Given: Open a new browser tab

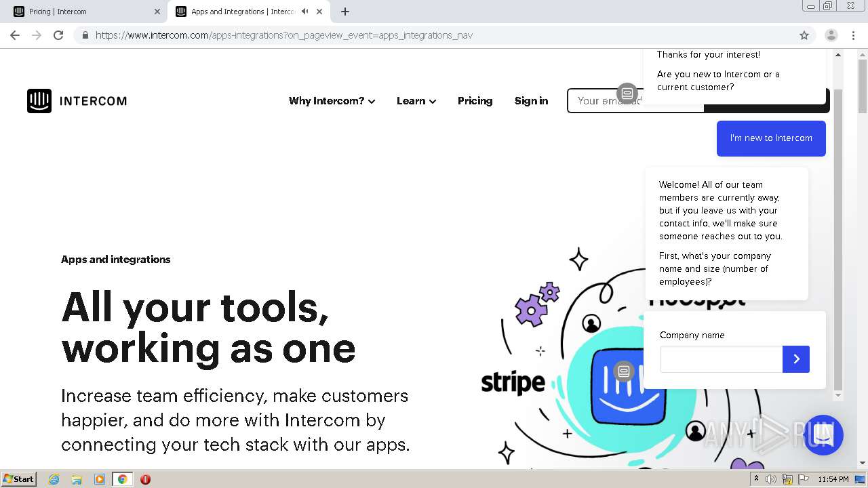Looking at the screenshot, I should [345, 12].
